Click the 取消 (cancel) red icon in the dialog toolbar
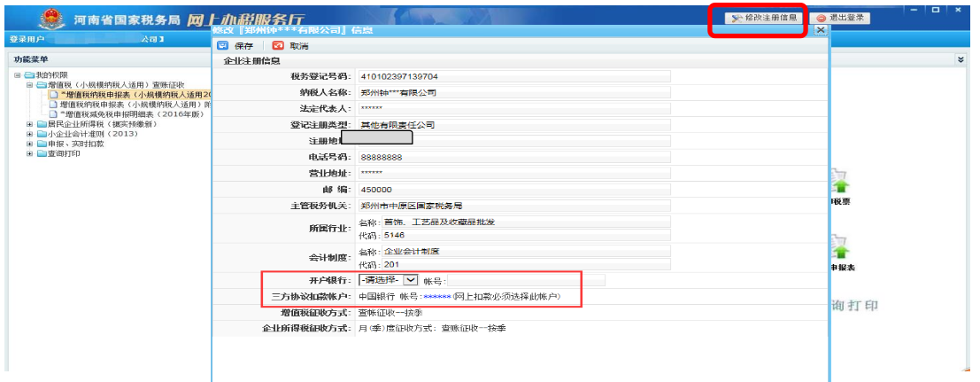Screen dimensions: 980x382 pyautogui.click(x=278, y=46)
